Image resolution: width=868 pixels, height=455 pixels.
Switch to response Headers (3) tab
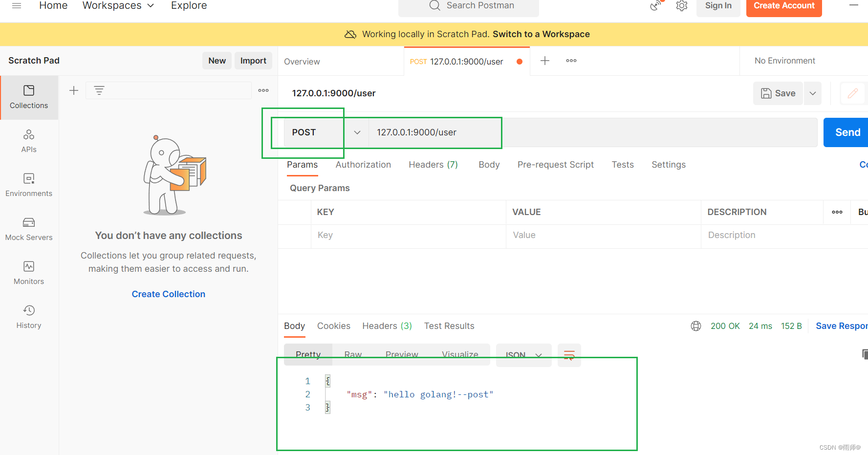[x=387, y=326]
